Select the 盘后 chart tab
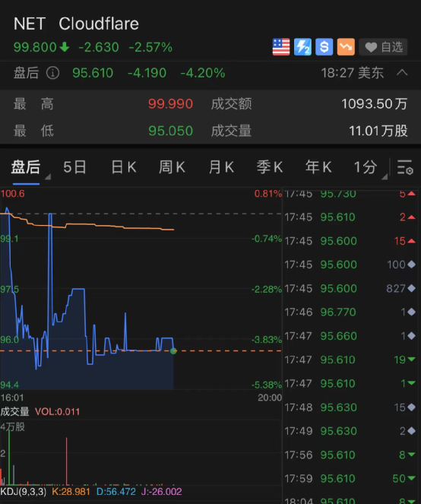 [x=26, y=167]
